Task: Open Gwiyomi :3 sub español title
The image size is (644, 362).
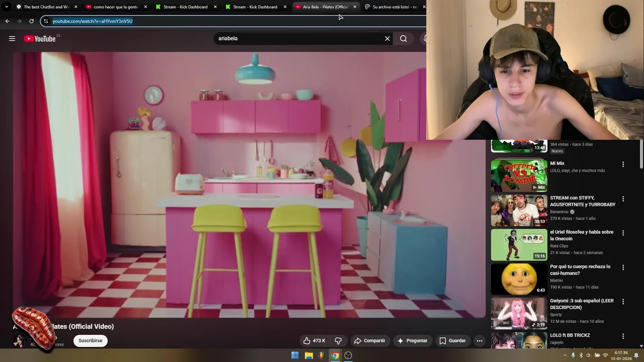Action: click(582, 304)
